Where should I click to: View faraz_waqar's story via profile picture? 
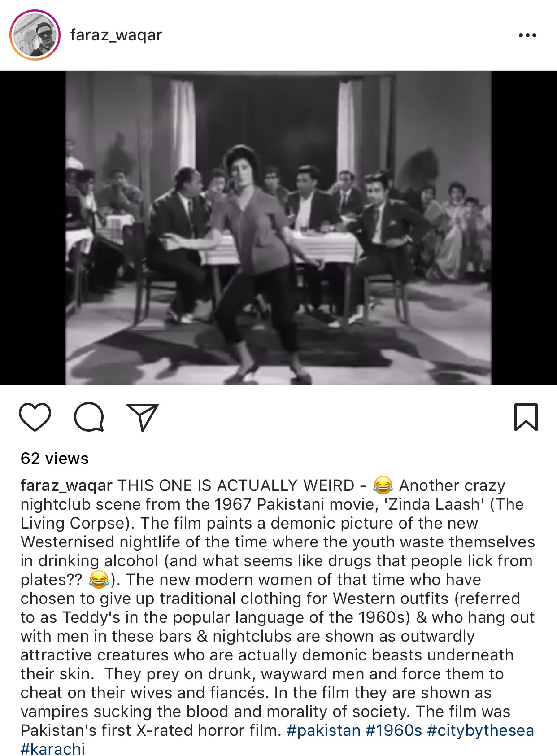pyautogui.click(x=35, y=35)
